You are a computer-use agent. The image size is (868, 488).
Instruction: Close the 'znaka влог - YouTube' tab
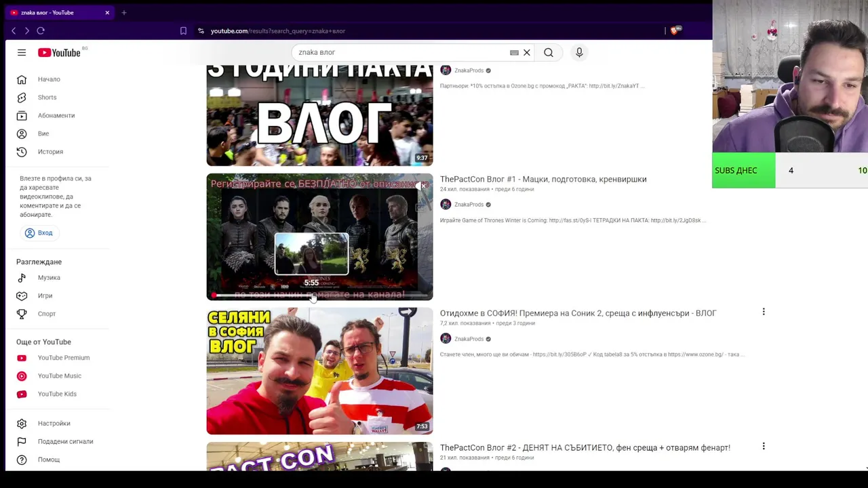(106, 12)
